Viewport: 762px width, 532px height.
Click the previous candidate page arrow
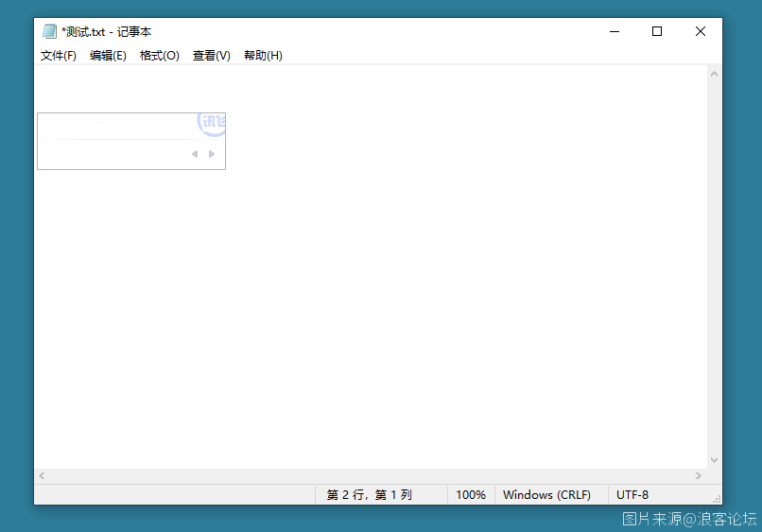pyautogui.click(x=195, y=154)
